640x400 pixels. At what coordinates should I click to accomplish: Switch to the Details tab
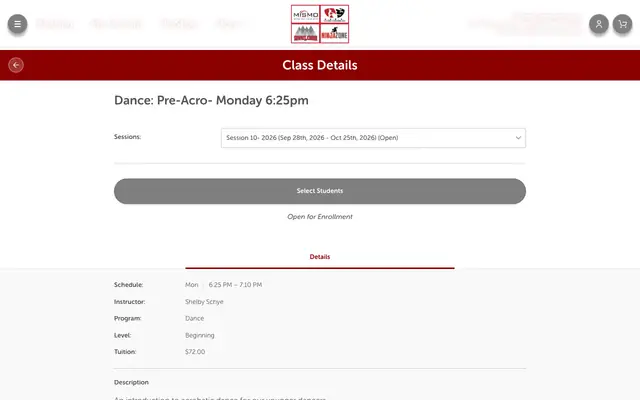(320, 257)
